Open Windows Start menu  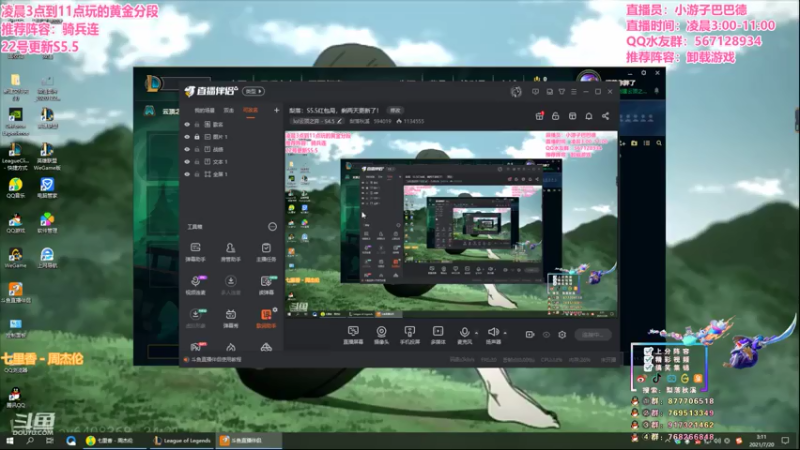(9, 440)
